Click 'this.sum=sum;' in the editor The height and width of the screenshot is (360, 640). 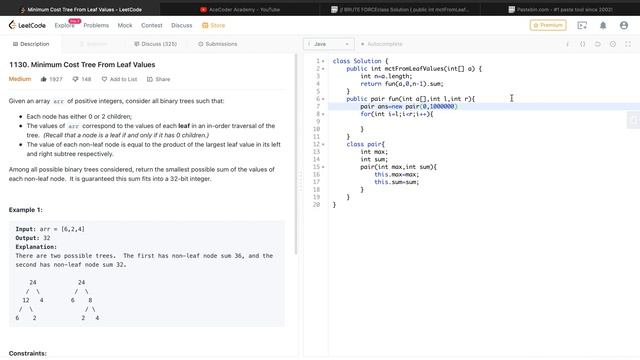pos(396,182)
